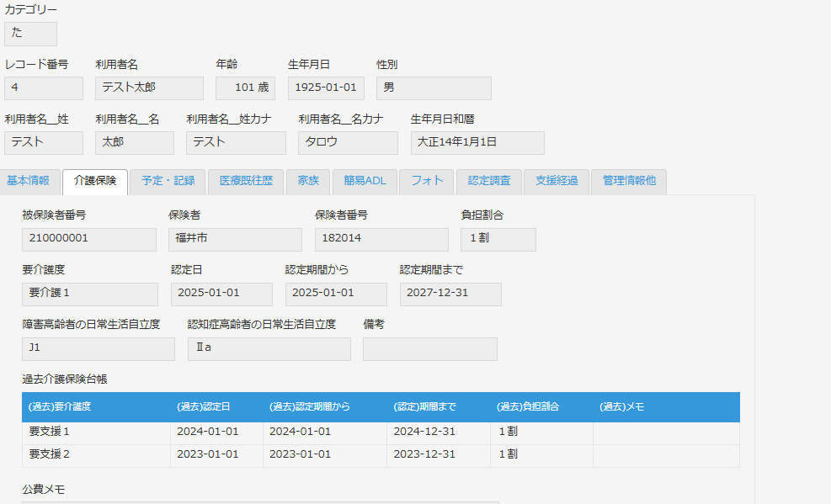Viewport: 831px width, 504px height.
Task: Open the 医療既往歴 tab
Action: point(246,181)
